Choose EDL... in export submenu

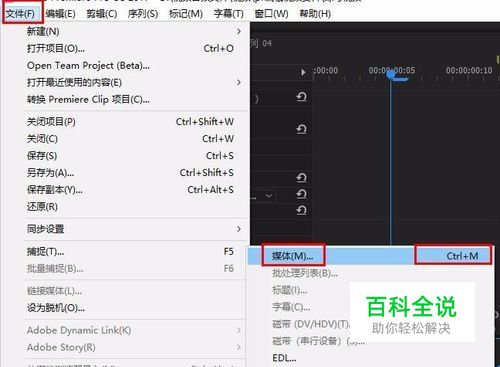pos(371,358)
